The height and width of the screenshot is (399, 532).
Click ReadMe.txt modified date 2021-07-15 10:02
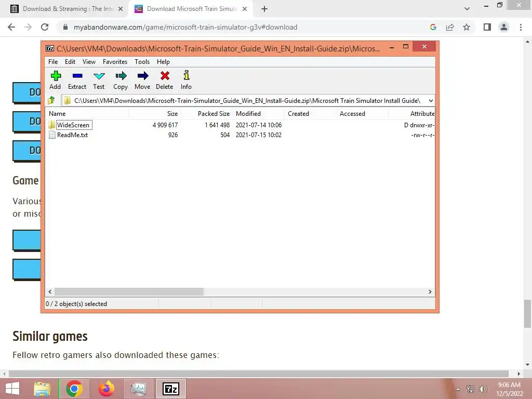(x=259, y=135)
